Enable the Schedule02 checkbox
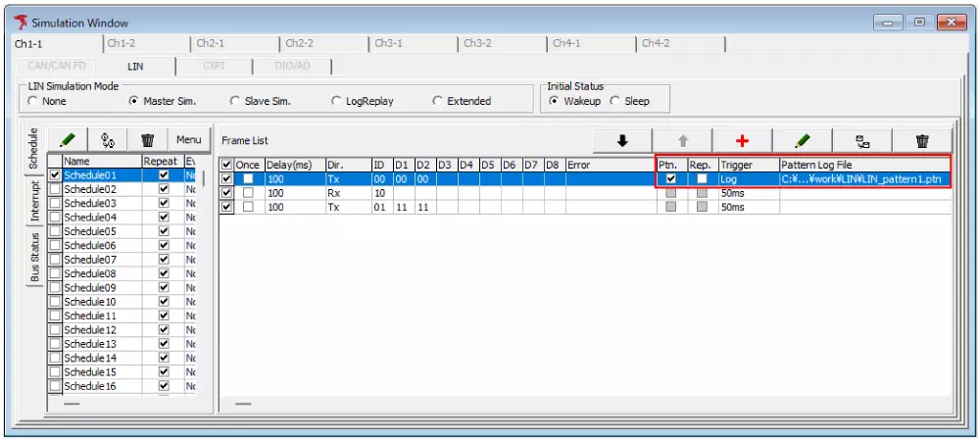Screen dimensions: 980x439 click(55, 189)
